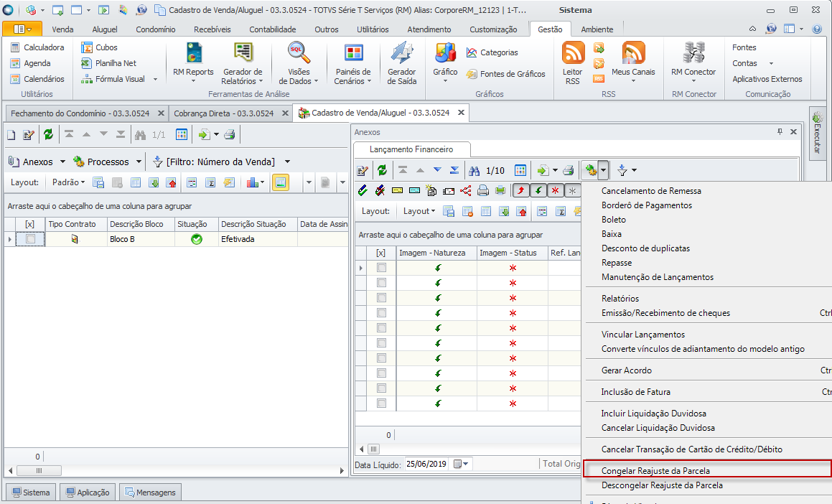Viewport: 832px width, 504px height.
Task: Print the Lançamento Financeiro list
Action: (x=569, y=170)
